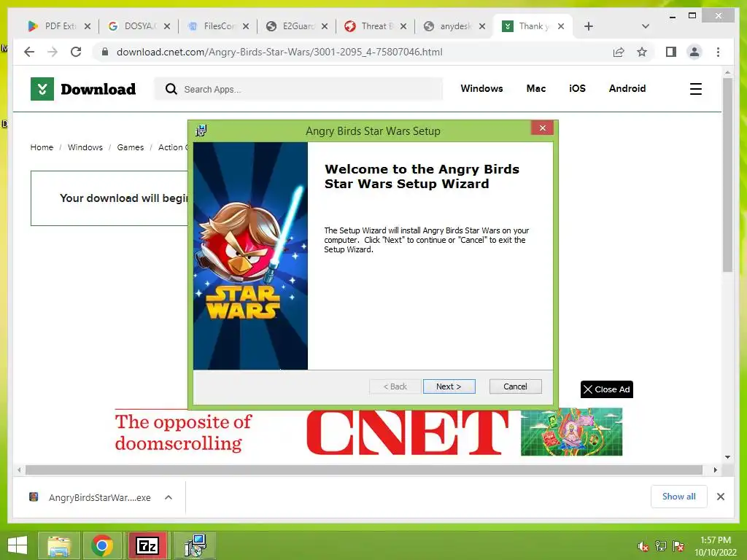Open tab search dropdown chevron
The image size is (747, 560).
pyautogui.click(x=646, y=26)
